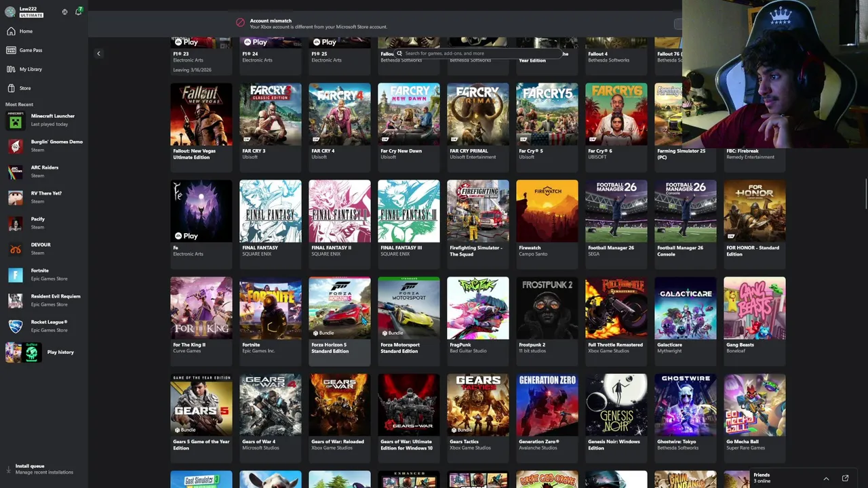This screenshot has width=868, height=488.
Task: Expand the Friends panel chevron
Action: coord(826,479)
